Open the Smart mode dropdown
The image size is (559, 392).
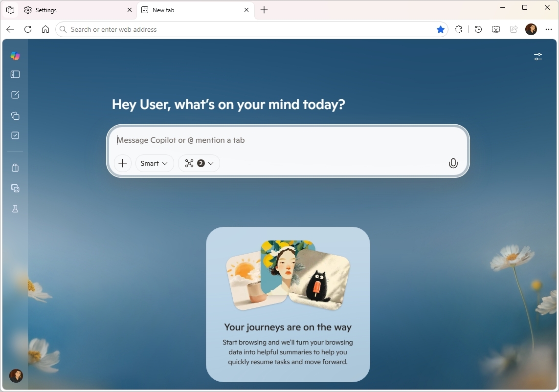154,163
